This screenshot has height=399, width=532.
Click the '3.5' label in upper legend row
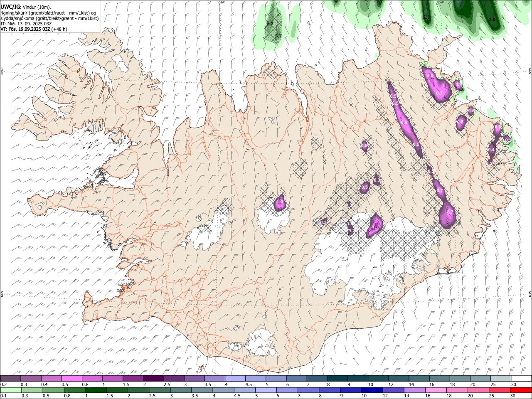click(207, 384)
